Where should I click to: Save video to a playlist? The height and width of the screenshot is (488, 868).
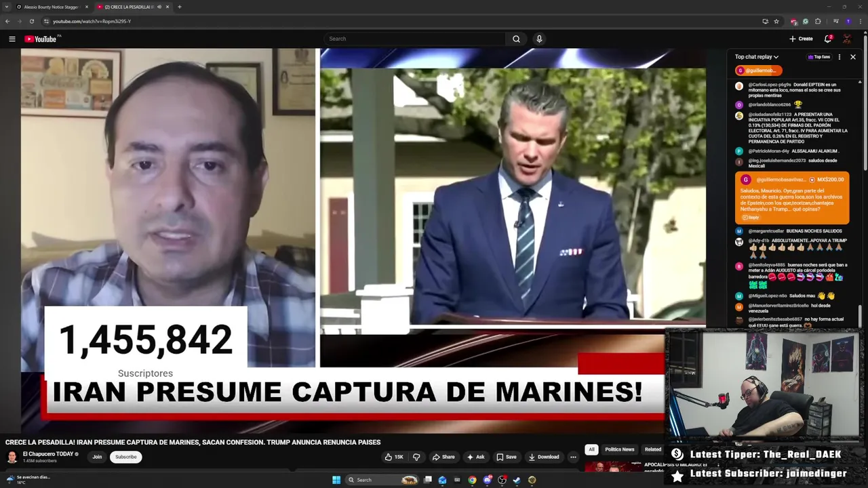(x=506, y=457)
